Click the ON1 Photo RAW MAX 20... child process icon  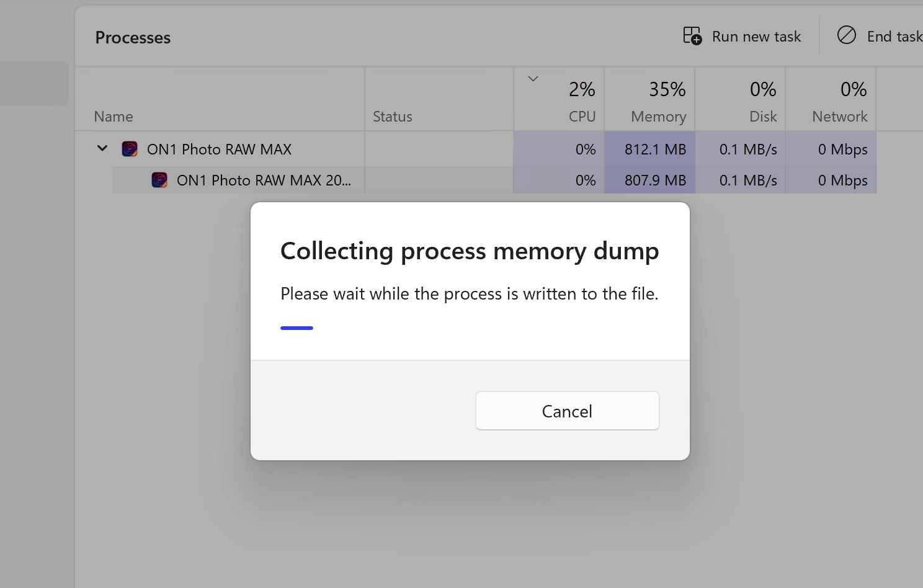(159, 180)
